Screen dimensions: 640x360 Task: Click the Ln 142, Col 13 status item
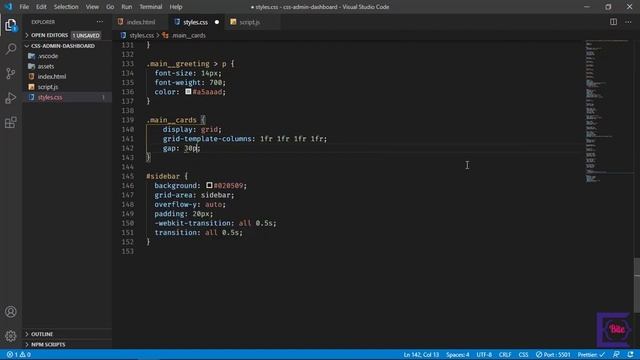[421, 355]
